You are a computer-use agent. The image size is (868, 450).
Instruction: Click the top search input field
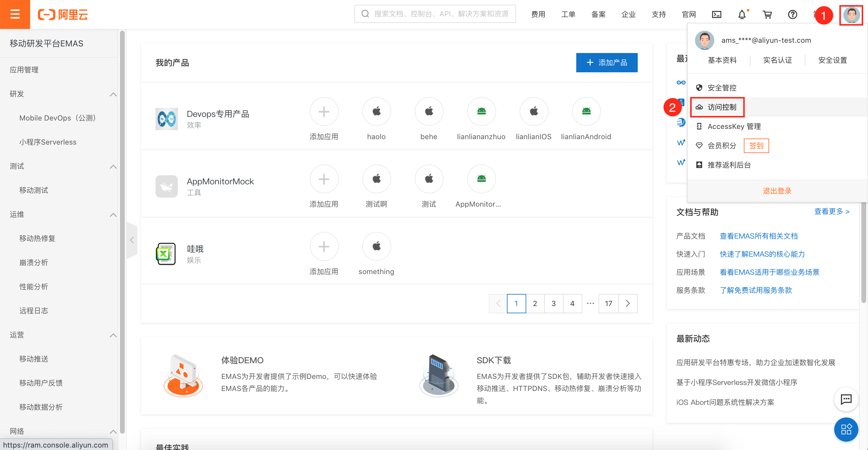435,14
